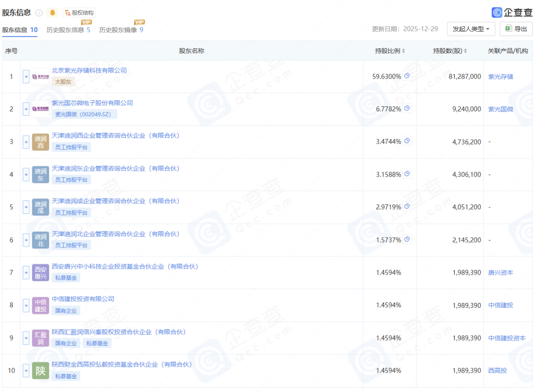Open related institution 中信建投资本 link
Viewport: 535px width, 392px height.
[507, 338]
